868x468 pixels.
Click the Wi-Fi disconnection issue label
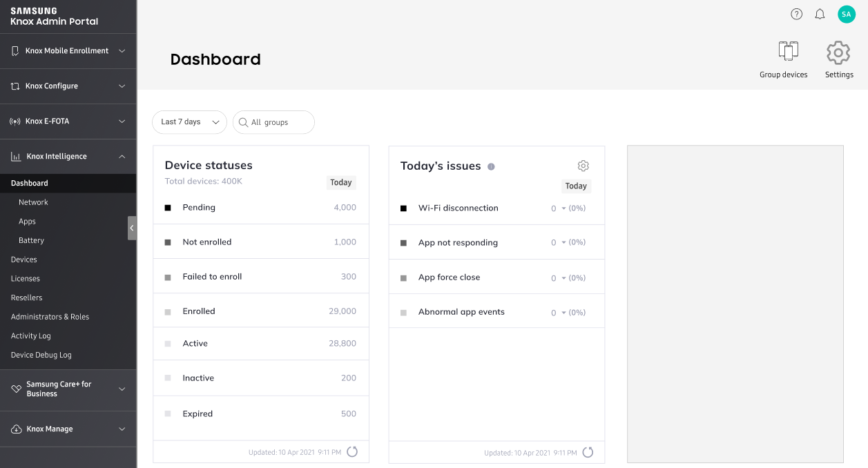click(x=459, y=208)
